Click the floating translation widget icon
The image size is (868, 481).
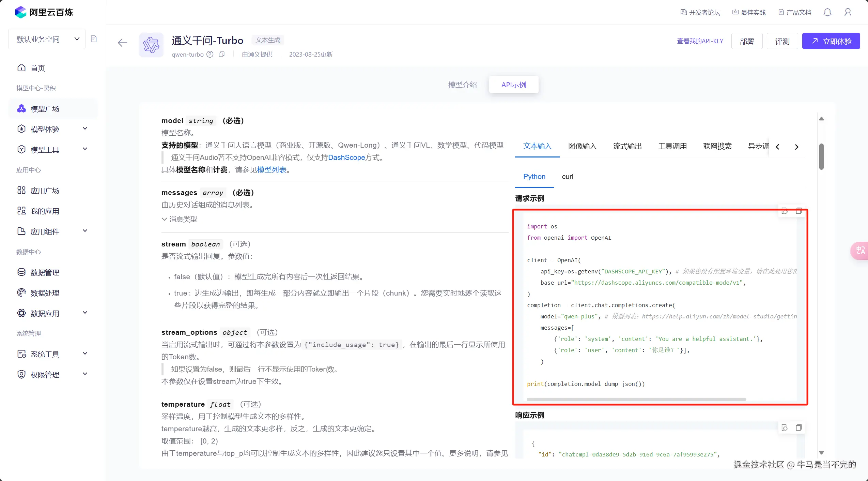point(860,251)
